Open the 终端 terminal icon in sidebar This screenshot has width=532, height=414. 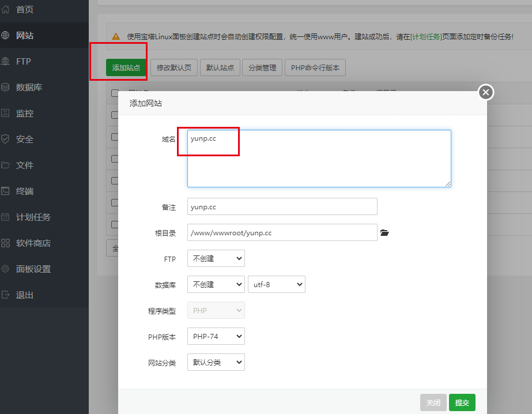pos(5,191)
